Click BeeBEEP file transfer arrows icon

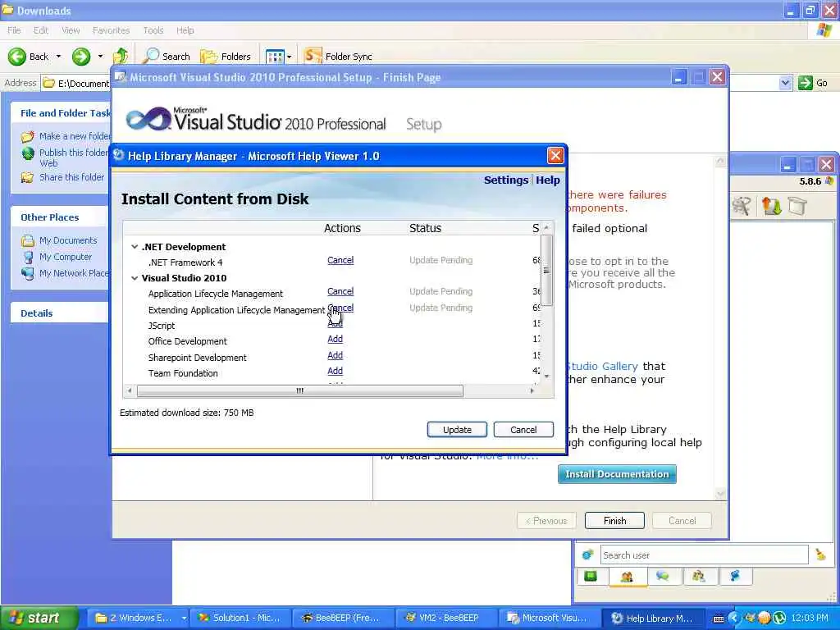771,206
